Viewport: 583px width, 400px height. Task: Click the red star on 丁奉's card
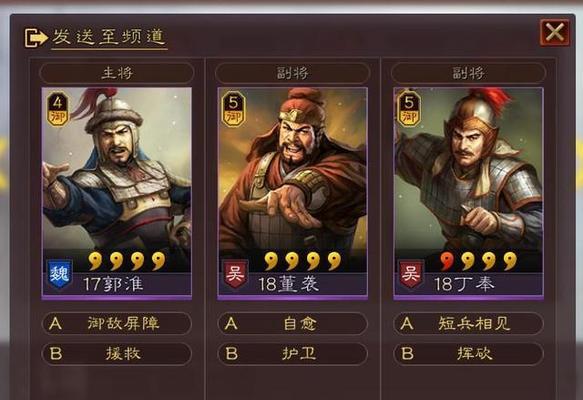coord(447,261)
